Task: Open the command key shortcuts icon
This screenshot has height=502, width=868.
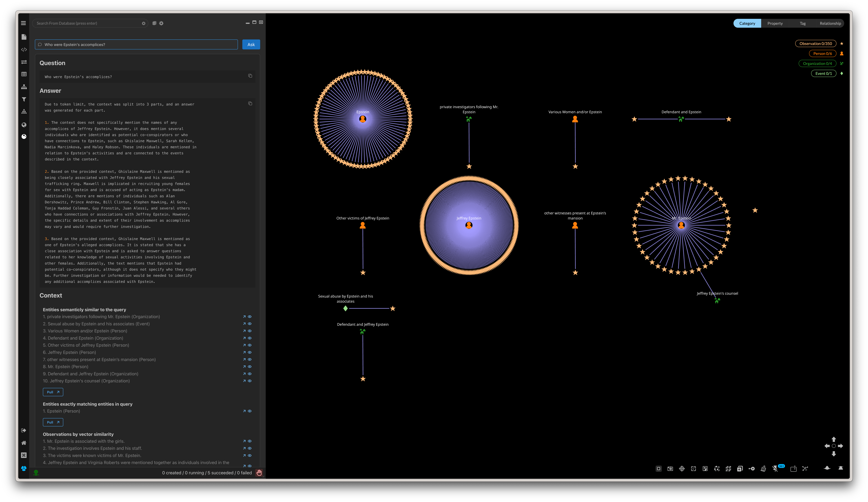Action: 24,455
